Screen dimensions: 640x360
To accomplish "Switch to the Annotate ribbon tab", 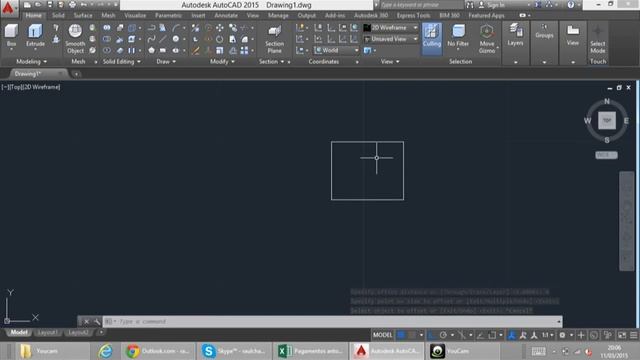I will coord(226,16).
